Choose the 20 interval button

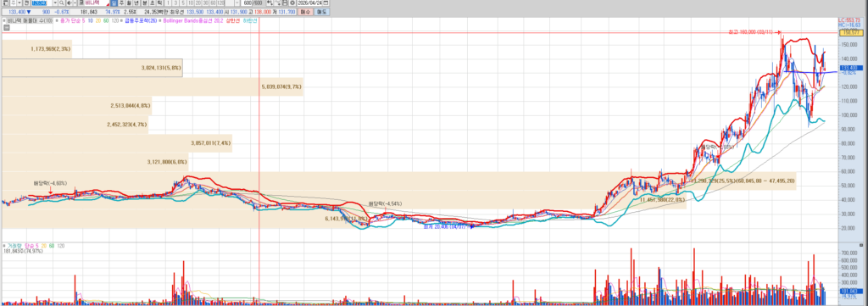tap(198, 3)
